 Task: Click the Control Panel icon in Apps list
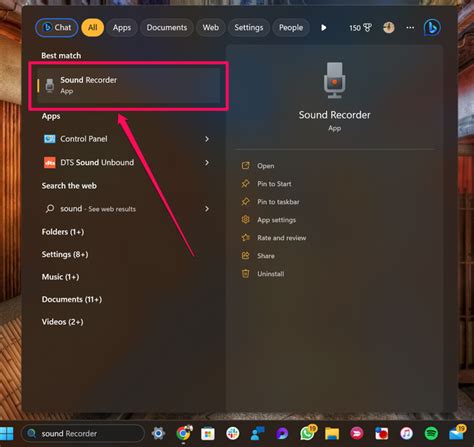pyautogui.click(x=50, y=139)
